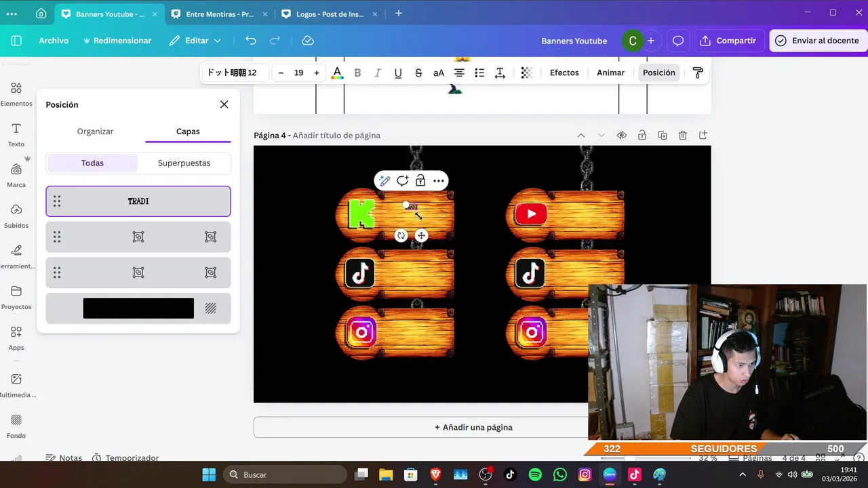Click Añadir una página button
Screen dimensions: 868x488
473,428
